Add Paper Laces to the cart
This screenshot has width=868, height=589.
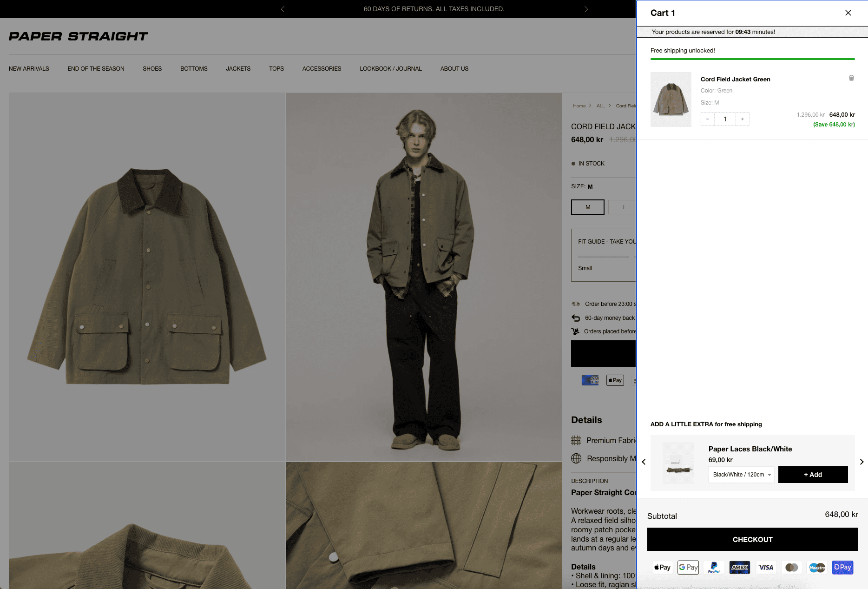pos(813,475)
